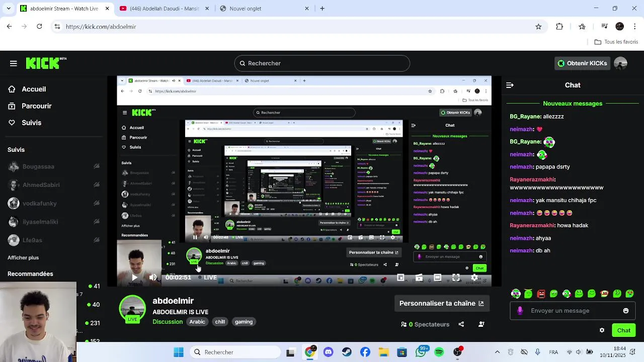The image size is (644, 362).
Task: Click the user icon beside share
Action: pyautogui.click(x=481, y=324)
